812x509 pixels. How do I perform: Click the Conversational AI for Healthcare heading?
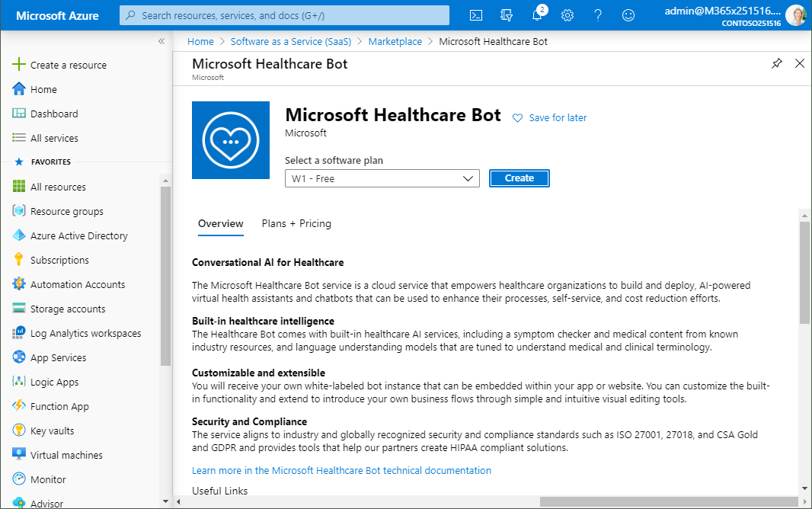(x=267, y=263)
